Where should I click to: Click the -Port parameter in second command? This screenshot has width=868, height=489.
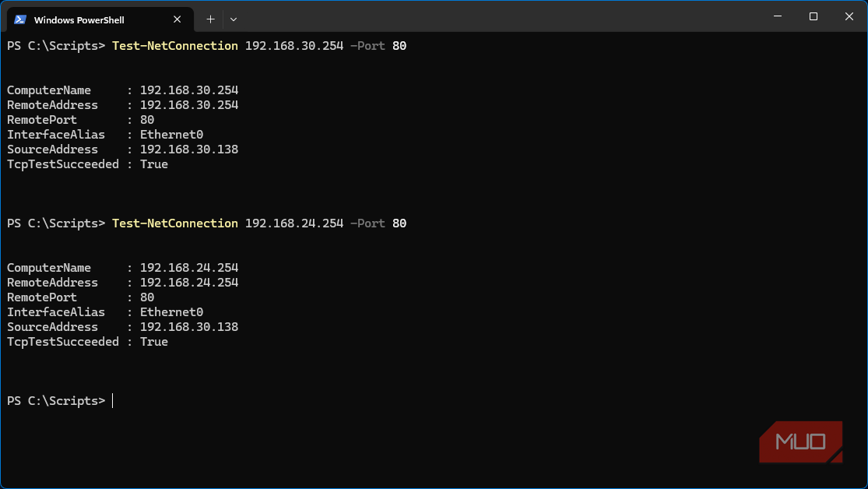click(x=367, y=223)
